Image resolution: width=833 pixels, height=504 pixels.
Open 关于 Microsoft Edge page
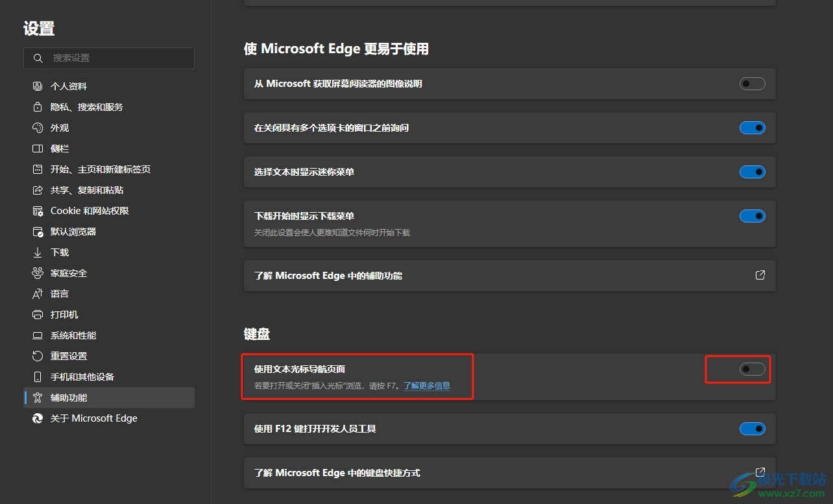point(109,418)
